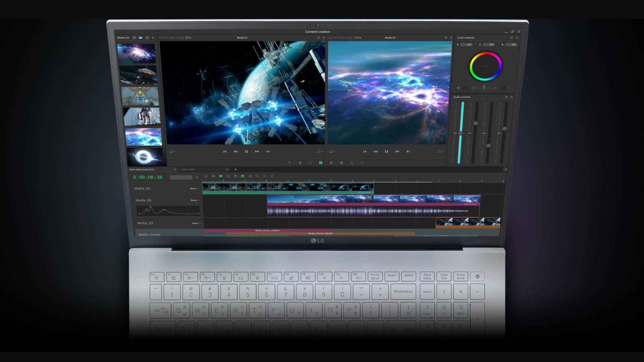Click the highlighted grid layout tool icon

(321, 163)
